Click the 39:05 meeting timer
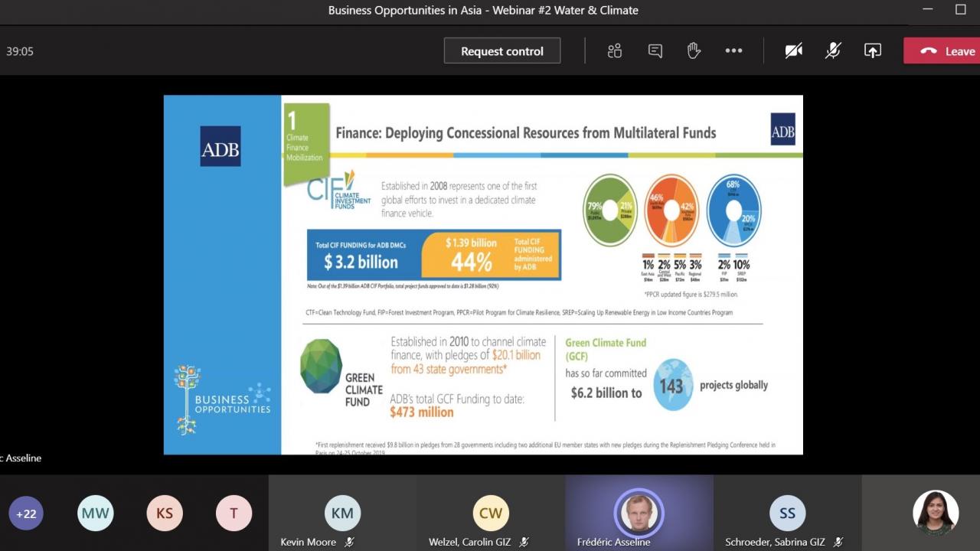The height and width of the screenshot is (551, 980). [20, 51]
